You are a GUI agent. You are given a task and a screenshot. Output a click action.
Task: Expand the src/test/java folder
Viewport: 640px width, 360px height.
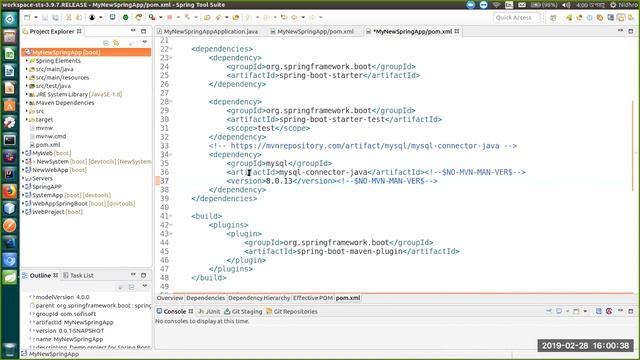[x=27, y=86]
